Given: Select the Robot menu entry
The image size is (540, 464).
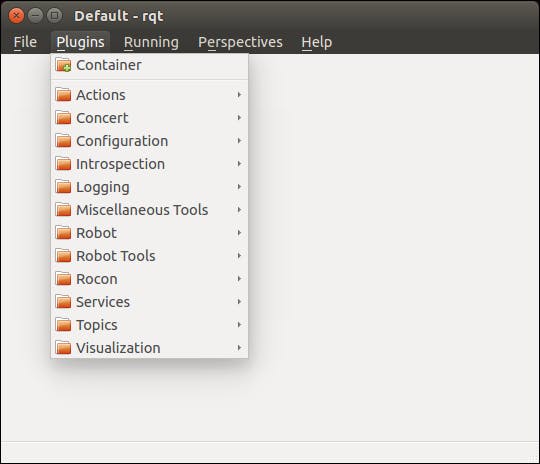Looking at the screenshot, I should click(x=149, y=233).
